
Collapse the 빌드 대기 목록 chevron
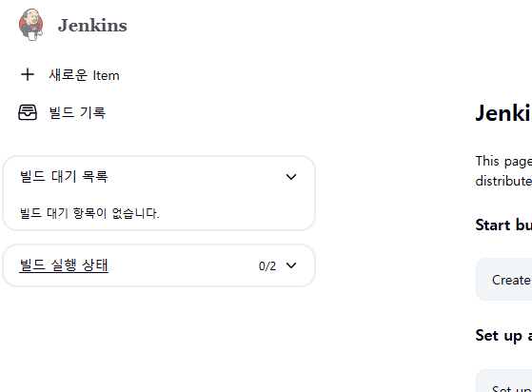pyautogui.click(x=291, y=177)
